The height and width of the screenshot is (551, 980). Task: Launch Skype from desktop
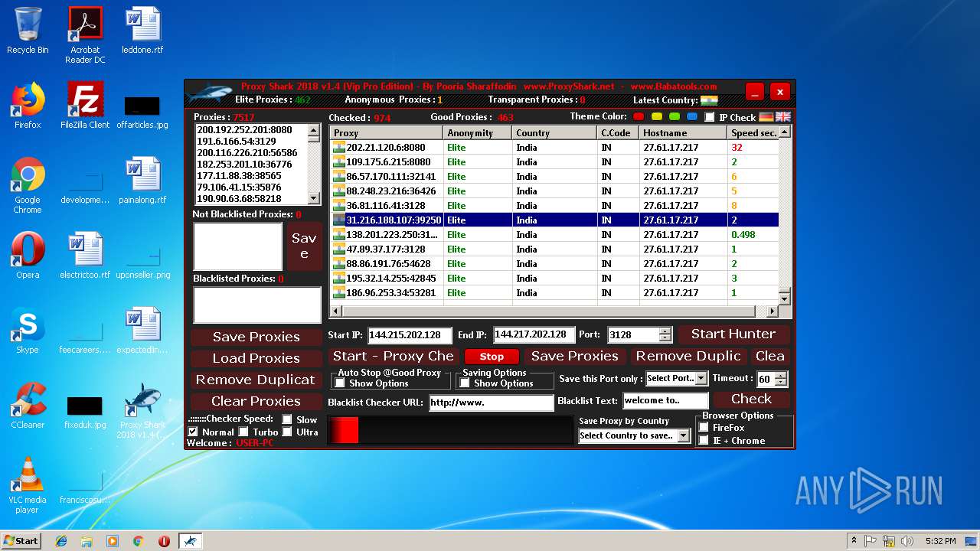coord(28,331)
